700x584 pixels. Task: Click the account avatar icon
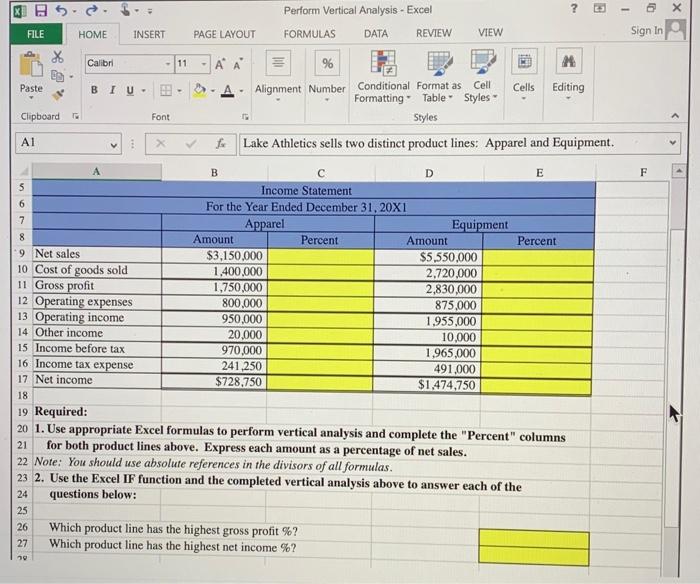[x=675, y=30]
